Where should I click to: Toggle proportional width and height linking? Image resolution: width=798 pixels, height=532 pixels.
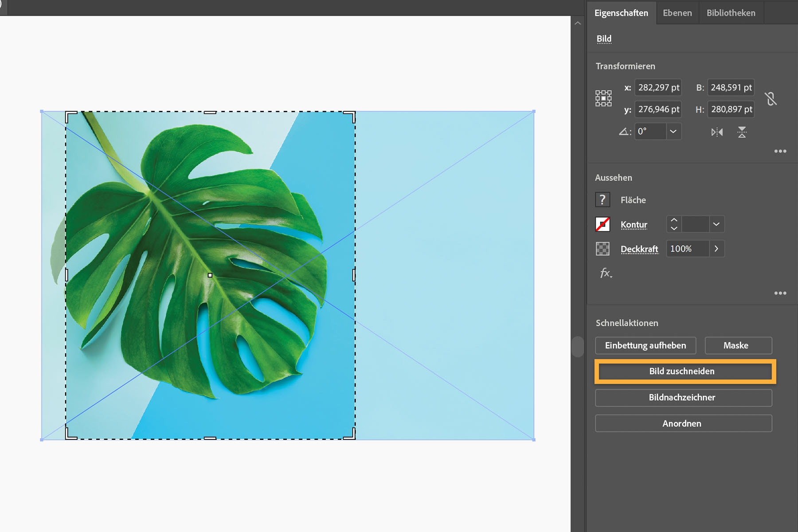771,98
